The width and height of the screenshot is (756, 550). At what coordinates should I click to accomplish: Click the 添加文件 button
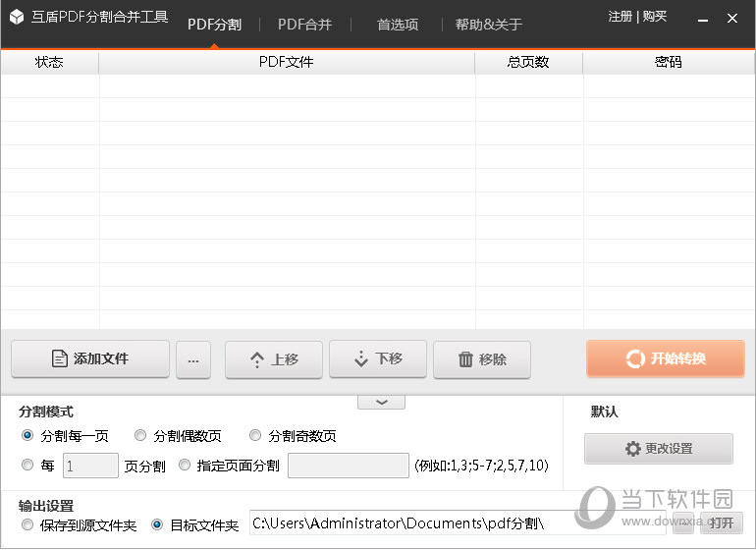point(90,358)
